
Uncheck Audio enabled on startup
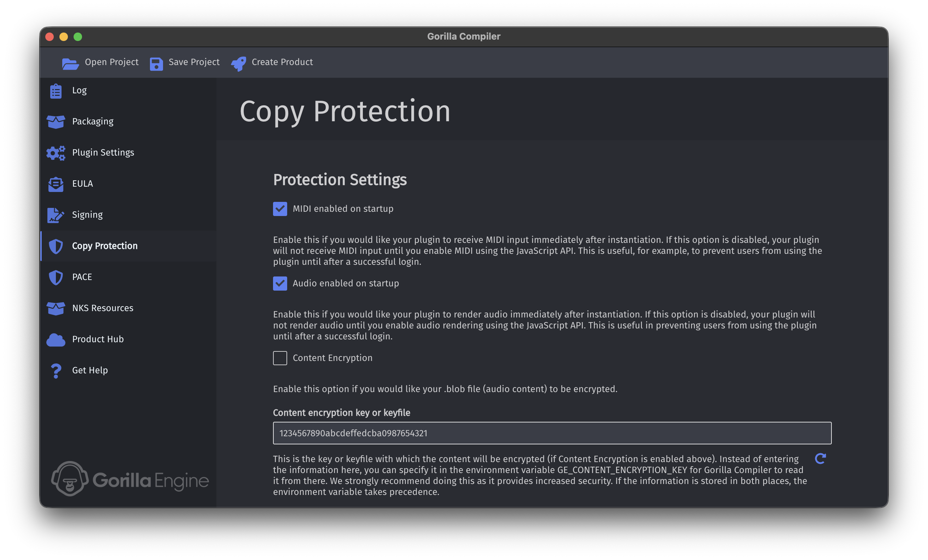280,283
